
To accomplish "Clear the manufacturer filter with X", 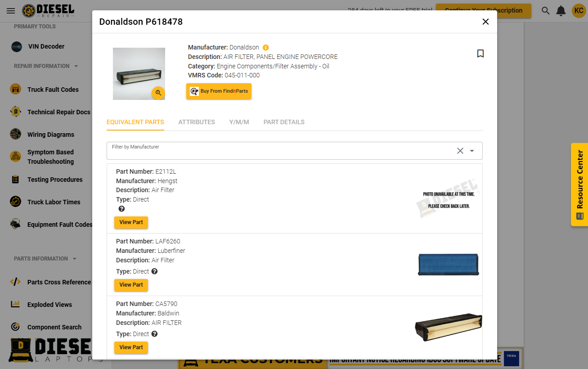I will [460, 151].
